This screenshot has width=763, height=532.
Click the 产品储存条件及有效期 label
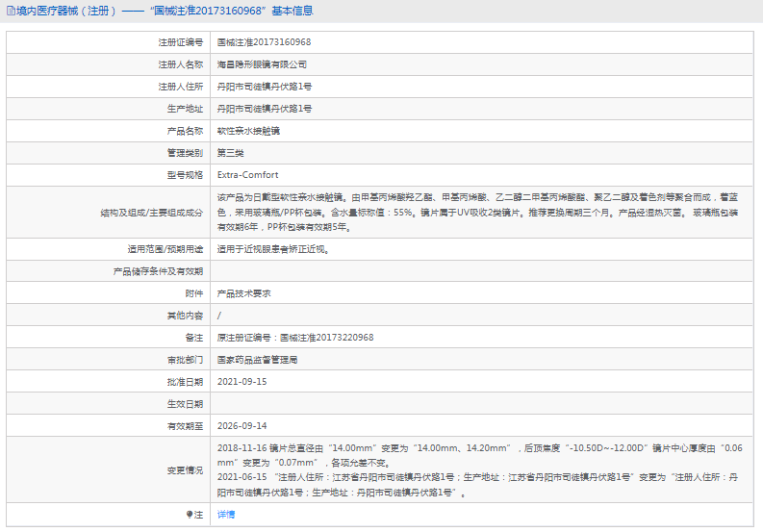click(x=158, y=271)
